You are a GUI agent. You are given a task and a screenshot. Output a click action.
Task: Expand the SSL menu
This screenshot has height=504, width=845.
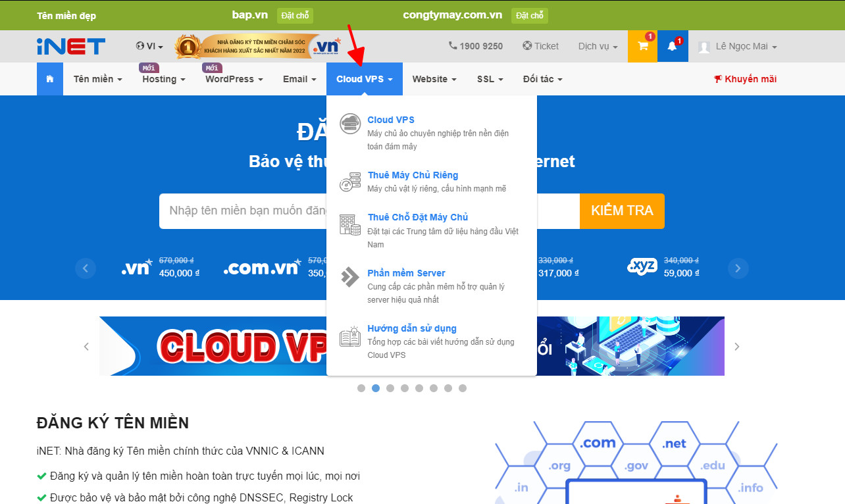(490, 79)
